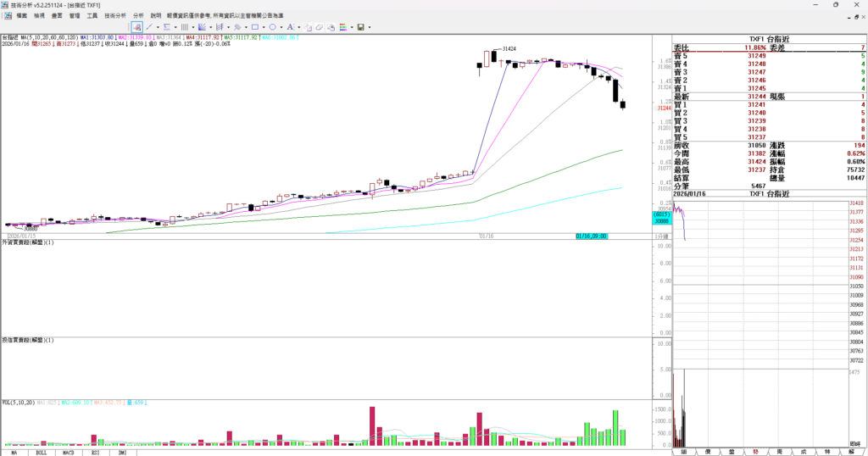The height and width of the screenshot is (456, 868).
Task: Click the 賣1 price 31245 in order book
Action: click(757, 88)
